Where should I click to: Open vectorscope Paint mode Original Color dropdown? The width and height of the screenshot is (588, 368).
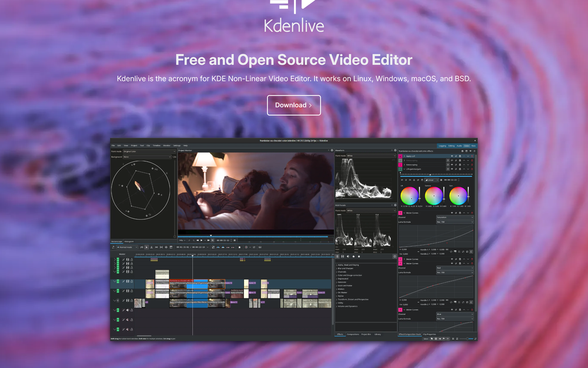[x=149, y=151]
